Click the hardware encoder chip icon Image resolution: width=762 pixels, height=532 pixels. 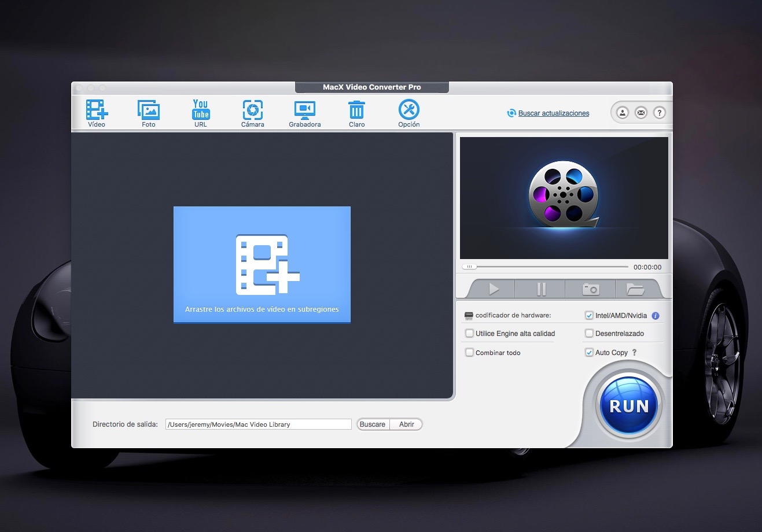click(x=469, y=316)
